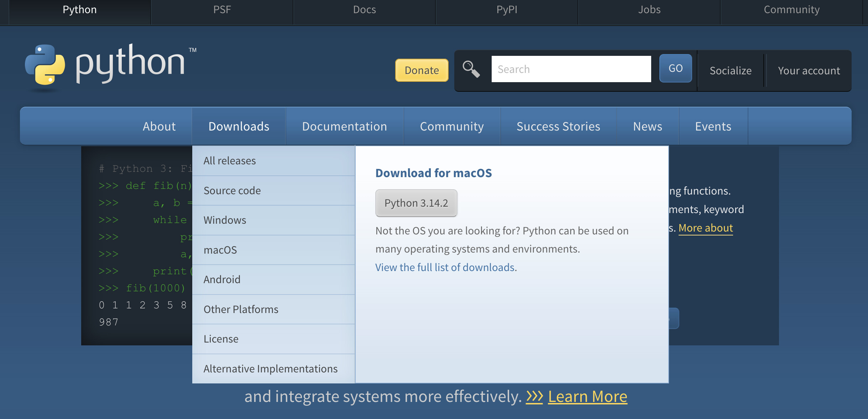This screenshot has width=868, height=419.
Task: Click the triple chevron before Learn More
Action: [534, 396]
